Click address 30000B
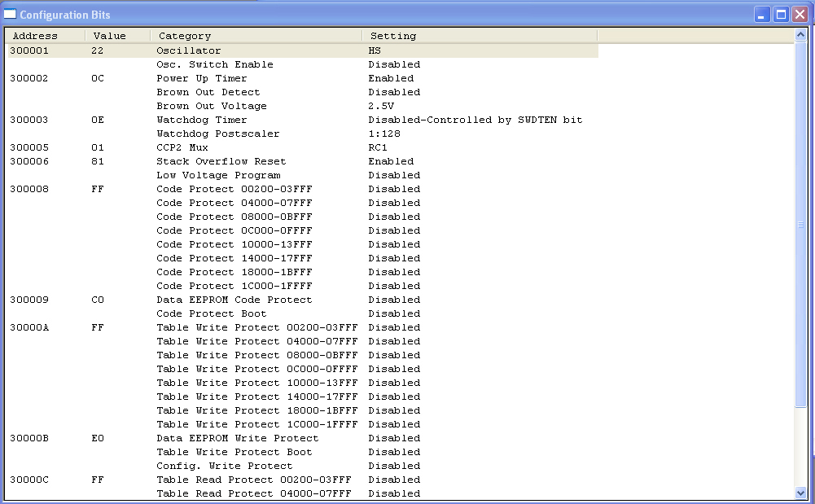Screen dimensions: 815x504 pos(29,439)
